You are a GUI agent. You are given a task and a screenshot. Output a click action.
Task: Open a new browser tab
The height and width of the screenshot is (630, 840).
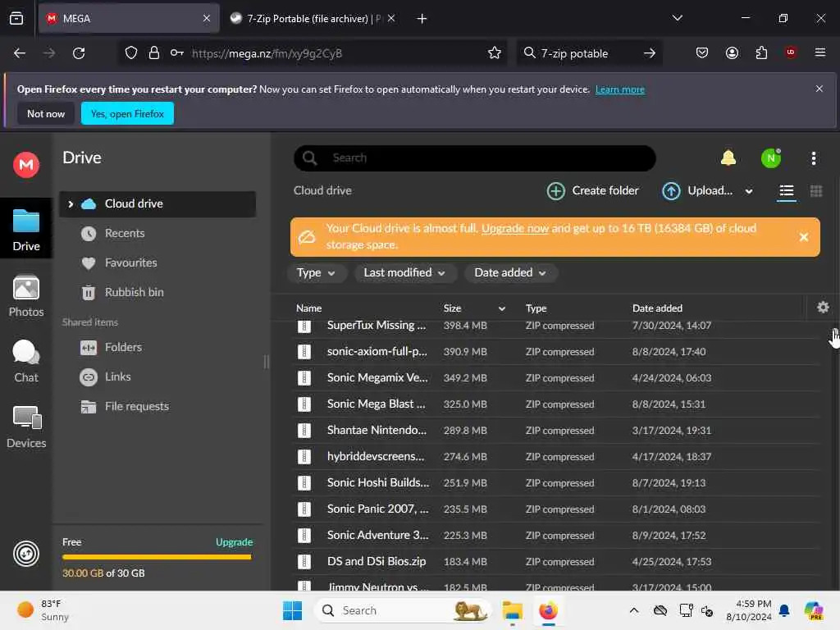(x=422, y=19)
